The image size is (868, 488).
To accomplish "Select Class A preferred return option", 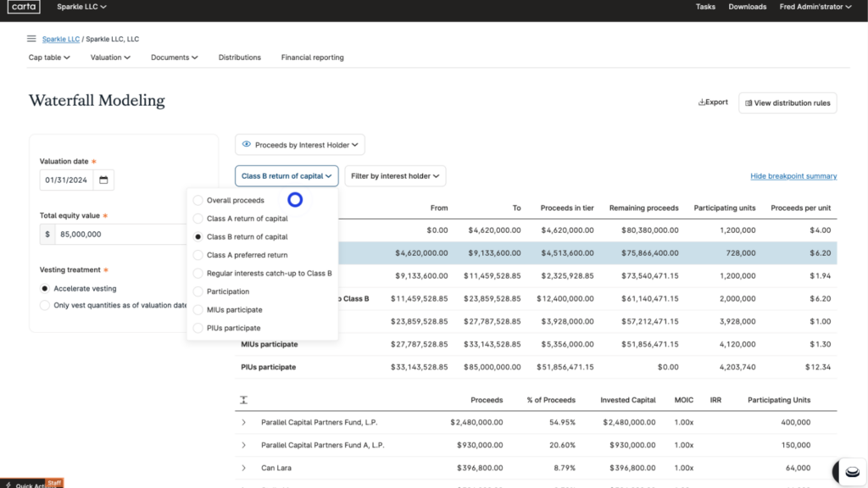I will pyautogui.click(x=198, y=255).
